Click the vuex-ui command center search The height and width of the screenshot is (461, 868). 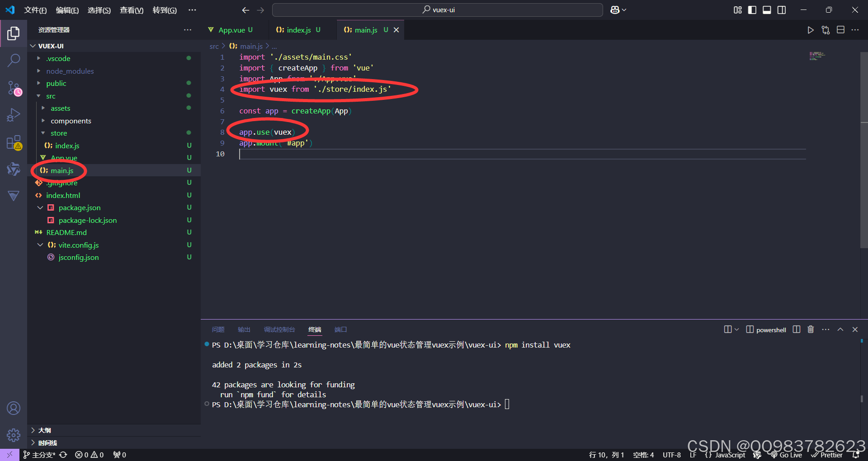438,10
